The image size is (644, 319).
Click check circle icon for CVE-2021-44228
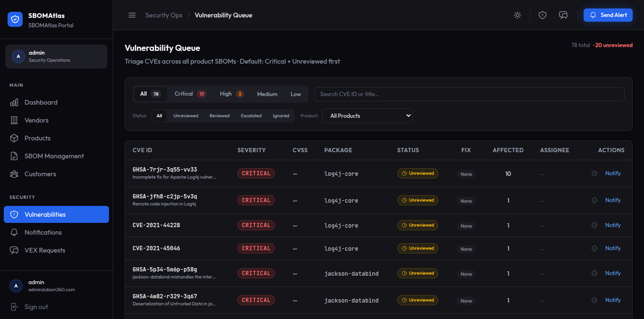coord(594,225)
